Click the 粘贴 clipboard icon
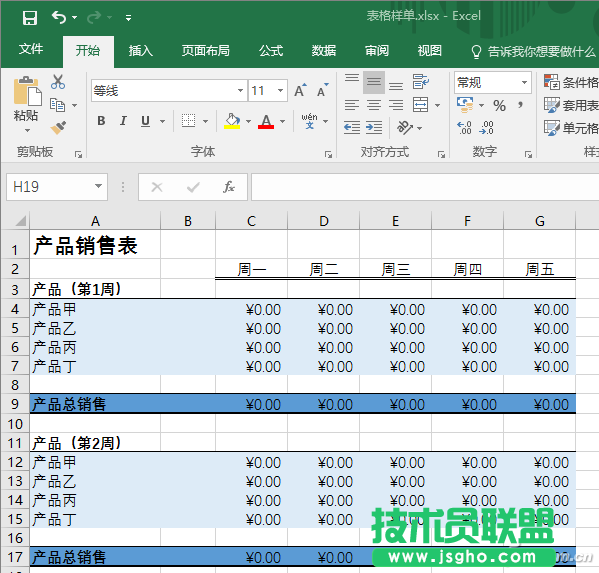 coord(27,91)
